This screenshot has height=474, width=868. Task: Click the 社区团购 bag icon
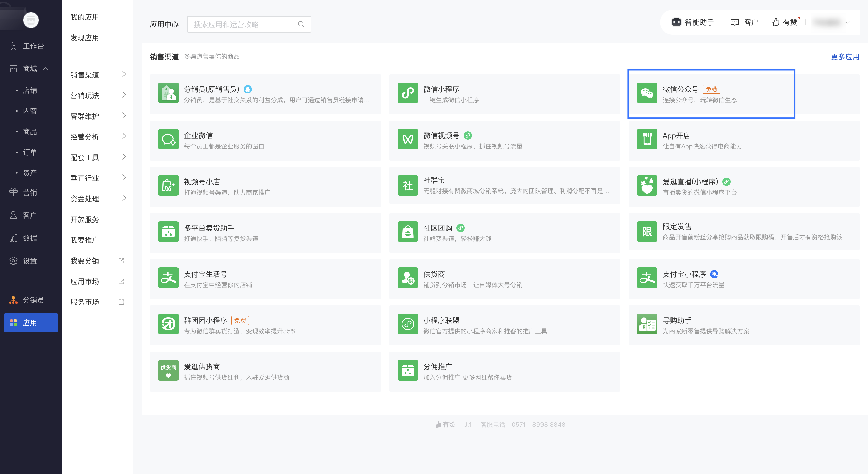click(x=407, y=232)
